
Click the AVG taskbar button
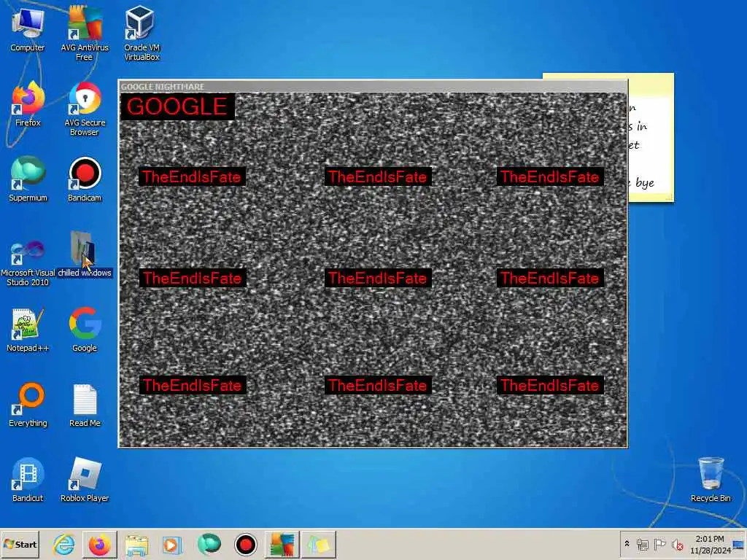(x=282, y=544)
